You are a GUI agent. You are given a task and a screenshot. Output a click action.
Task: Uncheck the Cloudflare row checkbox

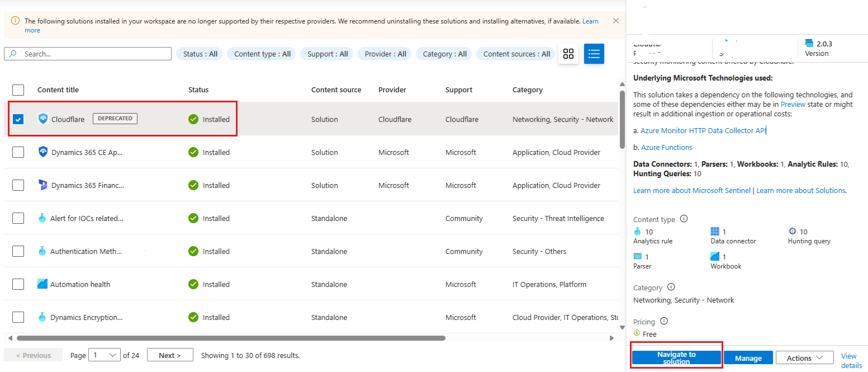[x=18, y=119]
